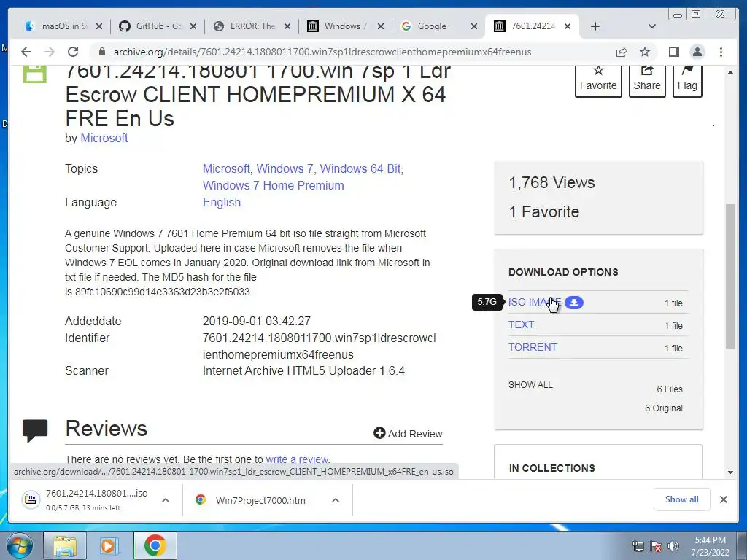This screenshot has width=747, height=560.
Task: Click Add Review
Action: 408,433
